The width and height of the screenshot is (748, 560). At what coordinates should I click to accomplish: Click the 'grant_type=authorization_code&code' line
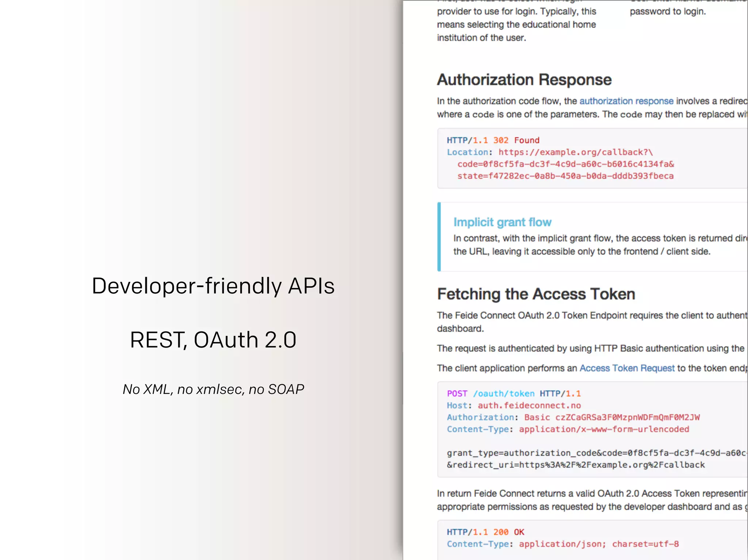click(x=597, y=453)
